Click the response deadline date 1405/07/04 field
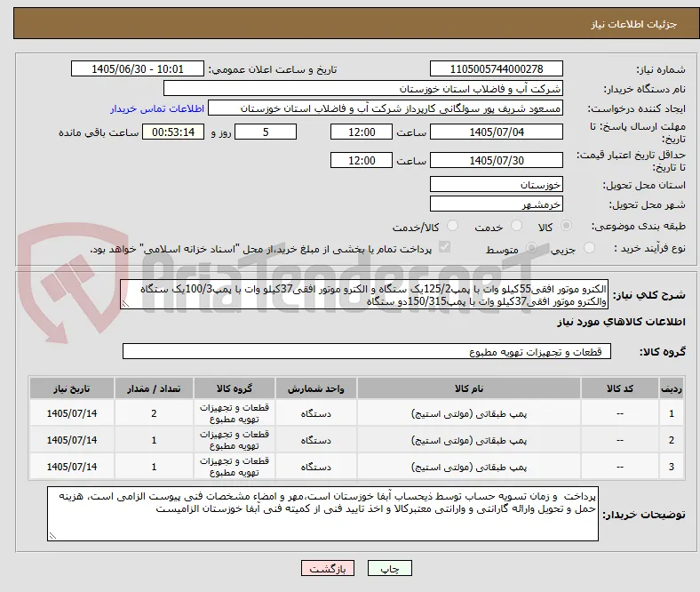 point(497,132)
